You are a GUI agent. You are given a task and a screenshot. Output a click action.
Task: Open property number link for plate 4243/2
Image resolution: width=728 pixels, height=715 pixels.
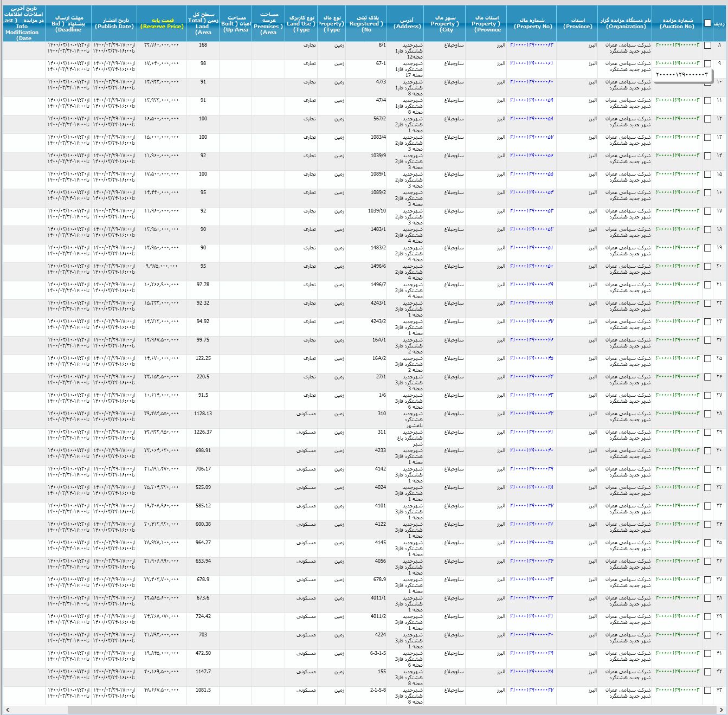coord(532,321)
